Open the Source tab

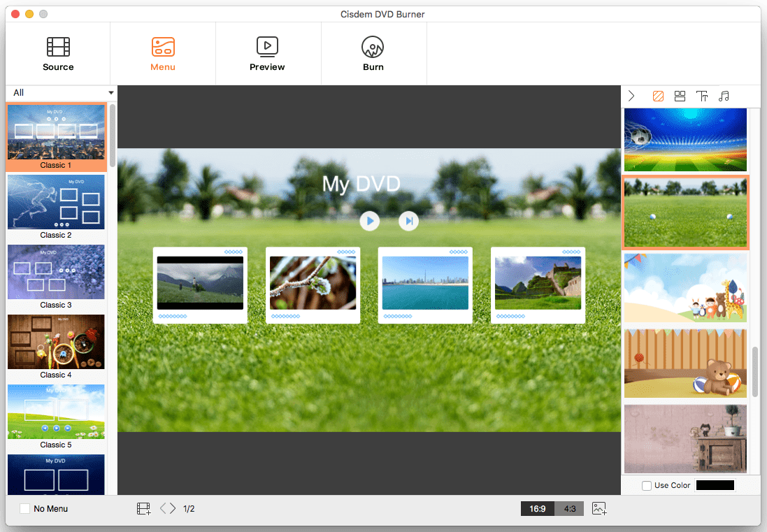(x=58, y=54)
